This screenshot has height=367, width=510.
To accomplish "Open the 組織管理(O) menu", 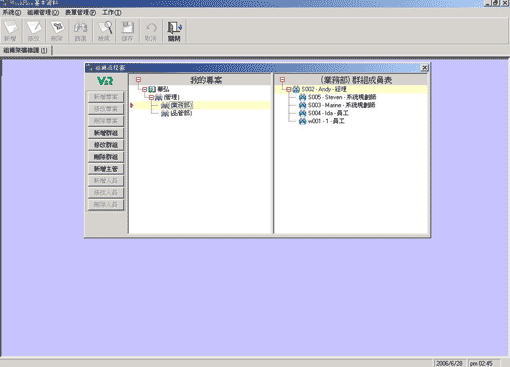I will [43, 13].
